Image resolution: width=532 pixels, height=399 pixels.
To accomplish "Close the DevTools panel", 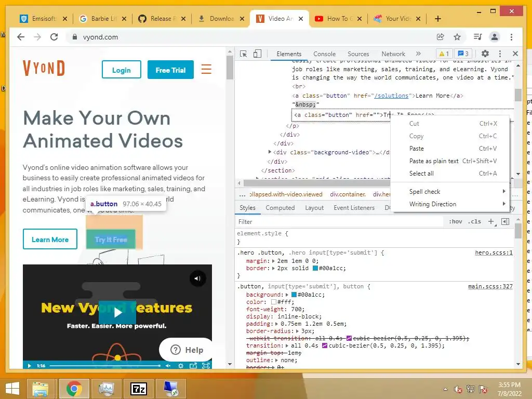I will click(x=515, y=54).
